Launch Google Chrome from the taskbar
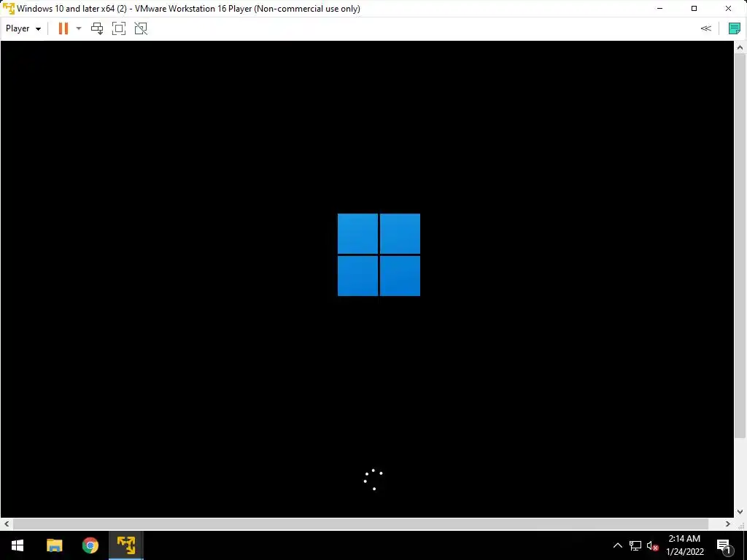 (90, 545)
